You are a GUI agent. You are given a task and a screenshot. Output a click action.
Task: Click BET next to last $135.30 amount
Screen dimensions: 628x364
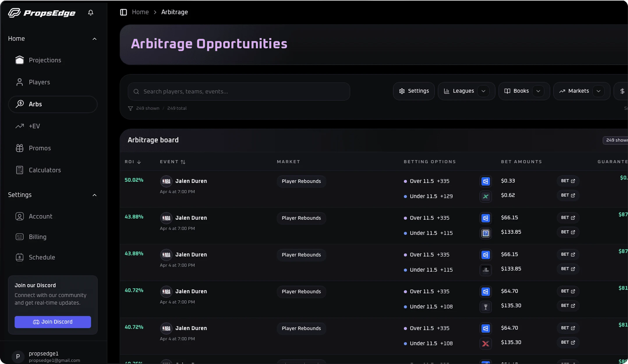click(x=568, y=342)
